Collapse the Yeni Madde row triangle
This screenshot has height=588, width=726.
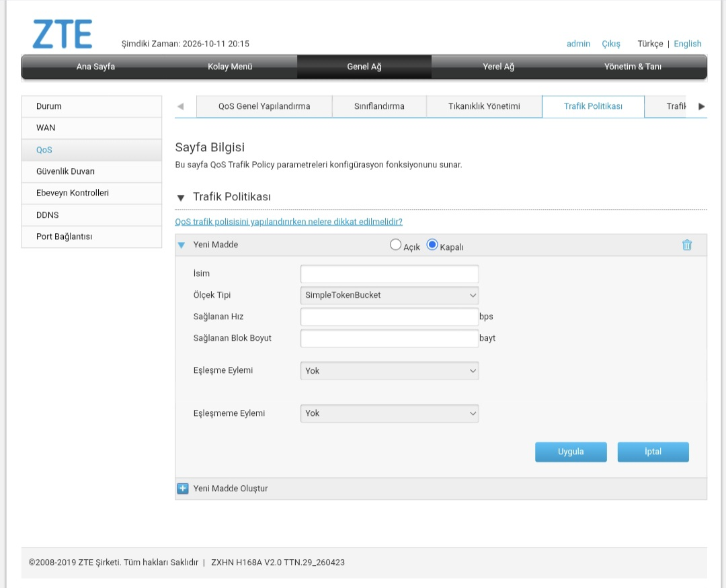click(182, 245)
